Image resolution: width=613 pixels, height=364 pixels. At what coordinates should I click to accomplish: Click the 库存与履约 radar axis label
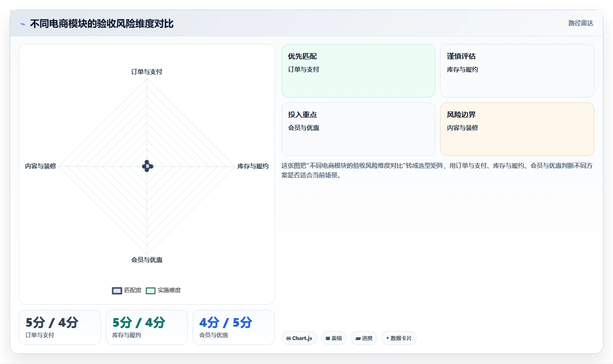pos(253,166)
